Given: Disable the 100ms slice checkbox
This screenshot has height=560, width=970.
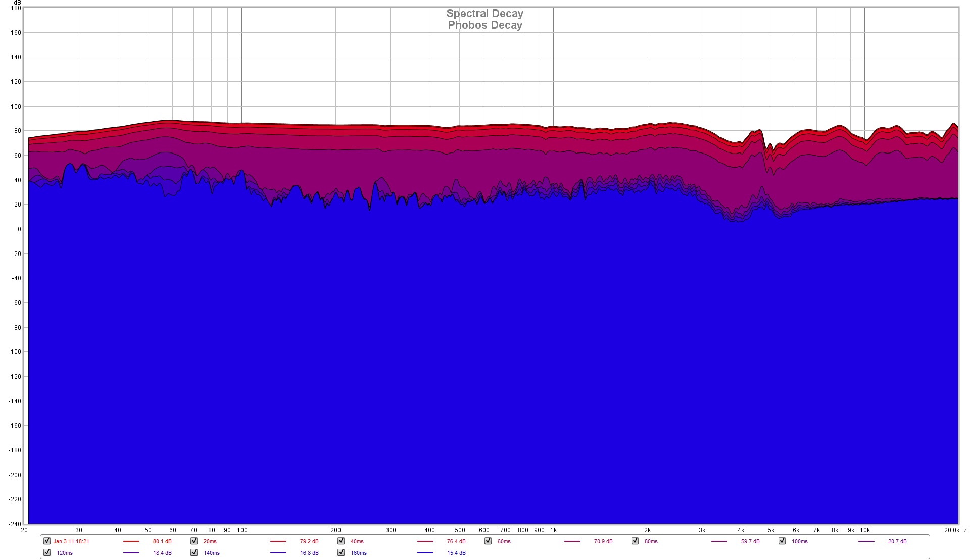Looking at the screenshot, I should [782, 541].
